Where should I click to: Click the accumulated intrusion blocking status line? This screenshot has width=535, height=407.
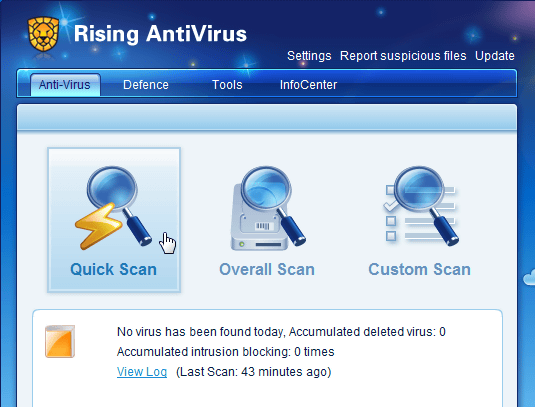(226, 351)
